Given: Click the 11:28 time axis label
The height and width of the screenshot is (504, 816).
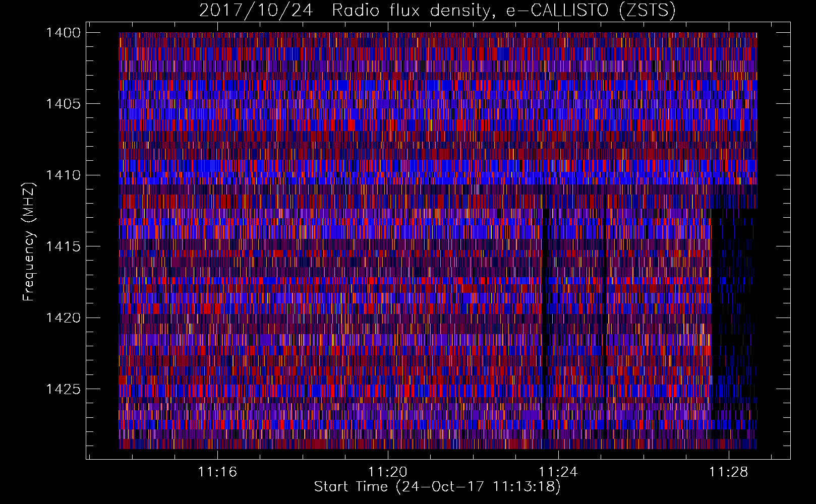Looking at the screenshot, I should [x=729, y=472].
